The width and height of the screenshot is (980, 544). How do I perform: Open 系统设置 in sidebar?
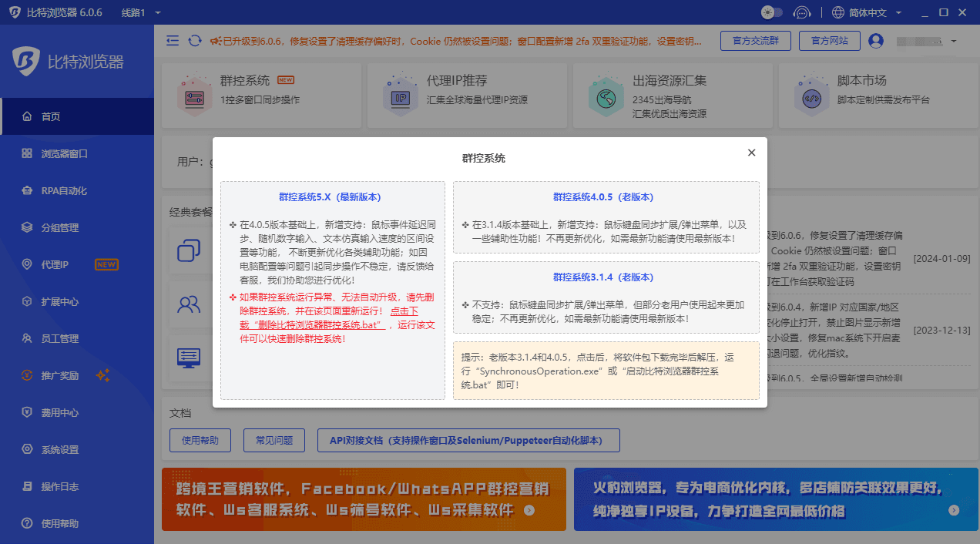[x=77, y=449]
